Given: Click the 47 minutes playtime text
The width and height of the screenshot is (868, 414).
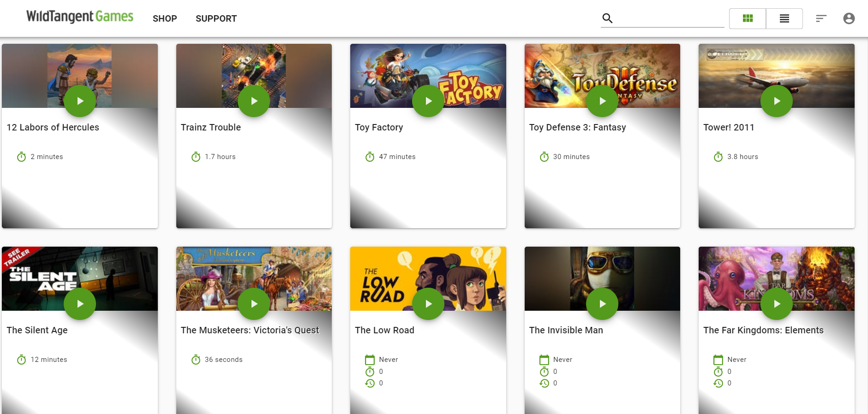Looking at the screenshot, I should [397, 157].
